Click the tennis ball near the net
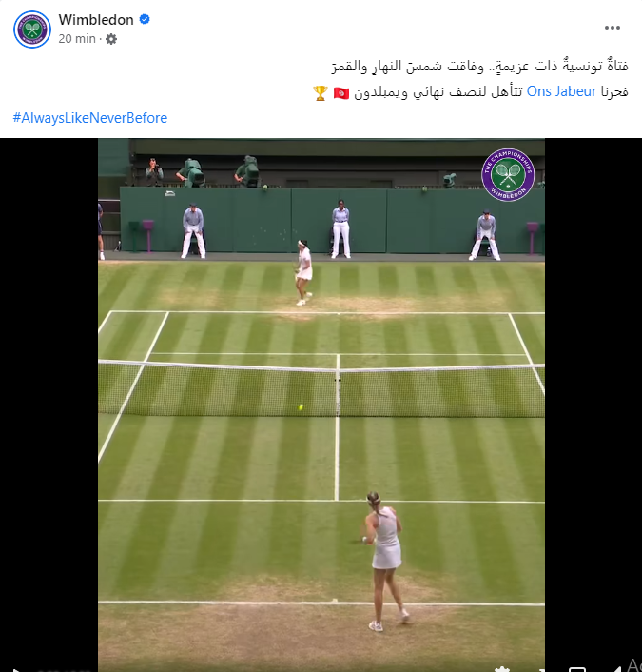The height and width of the screenshot is (672, 642). (x=301, y=407)
